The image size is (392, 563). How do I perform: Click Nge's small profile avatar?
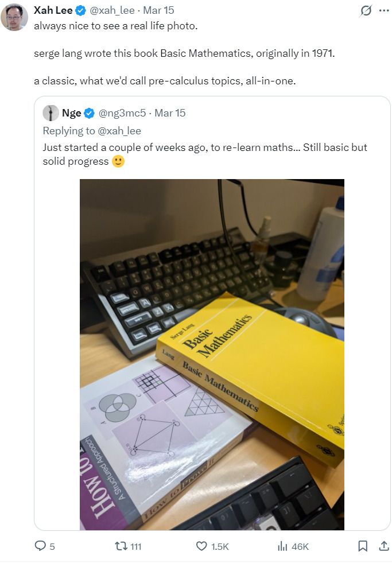coord(51,113)
